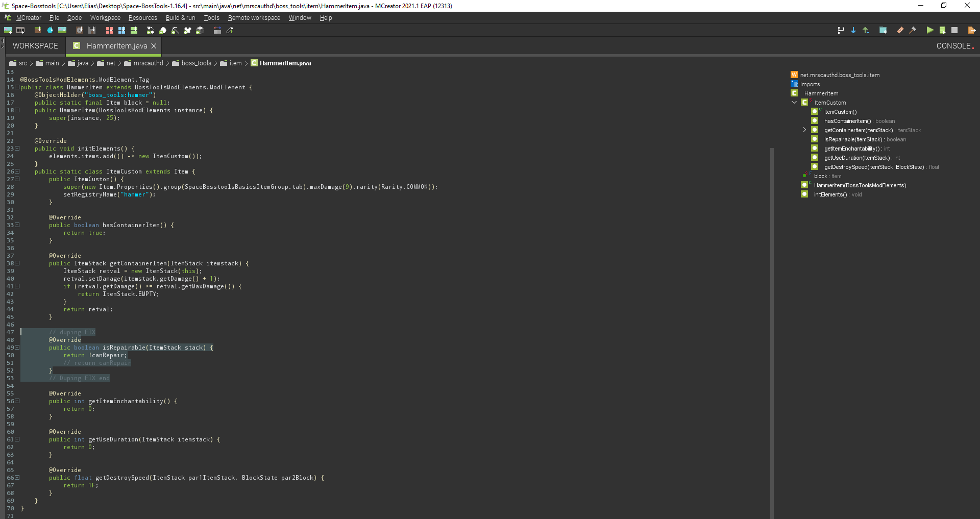Screen dimensions: 980x519
Task: Pull changes using the blue down-arrow icon
Action: [x=853, y=30]
